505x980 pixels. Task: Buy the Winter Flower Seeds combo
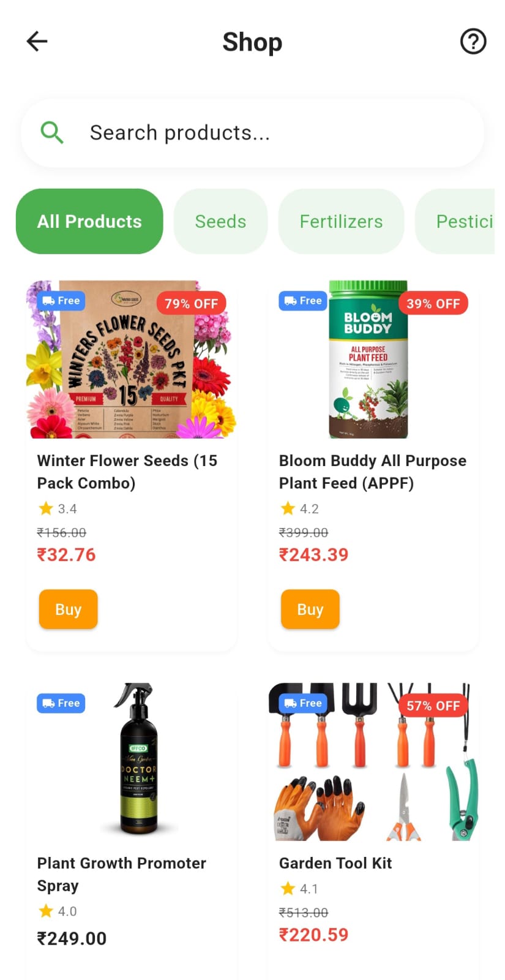68,609
